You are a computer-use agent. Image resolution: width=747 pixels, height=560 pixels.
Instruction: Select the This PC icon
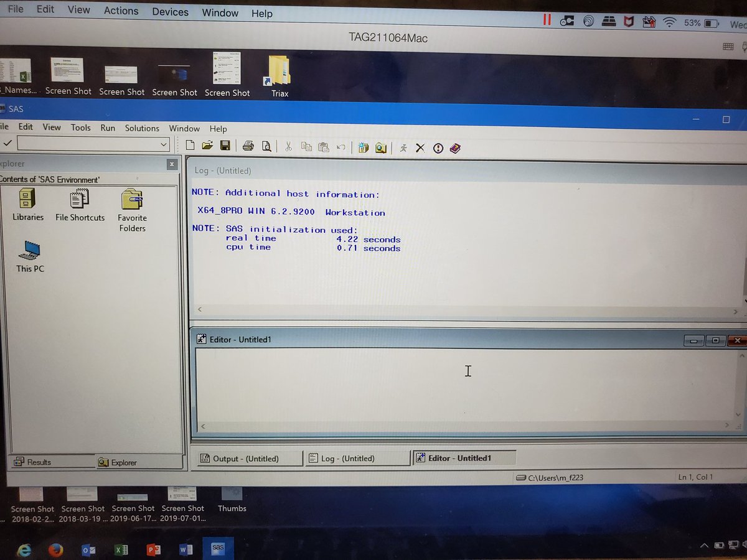(30, 256)
